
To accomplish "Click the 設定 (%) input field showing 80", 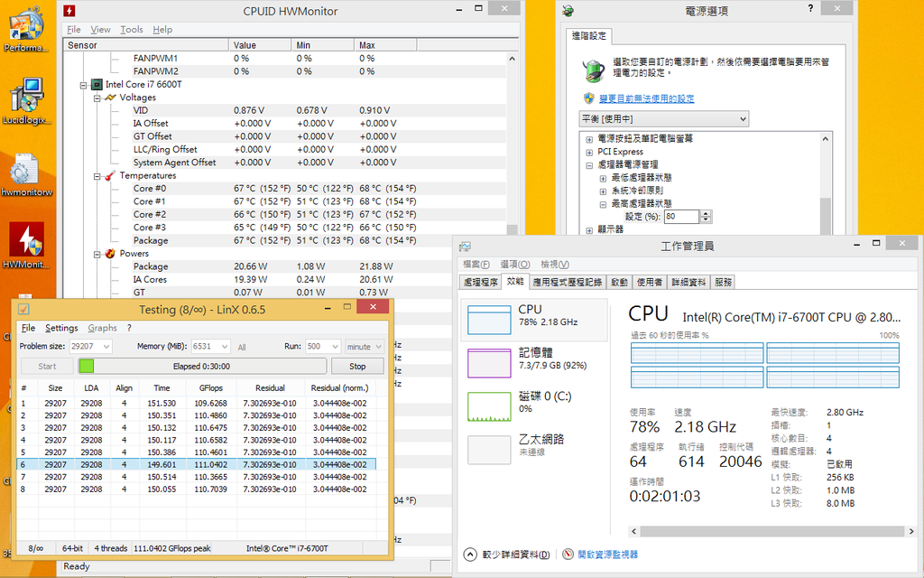I will 681,217.
